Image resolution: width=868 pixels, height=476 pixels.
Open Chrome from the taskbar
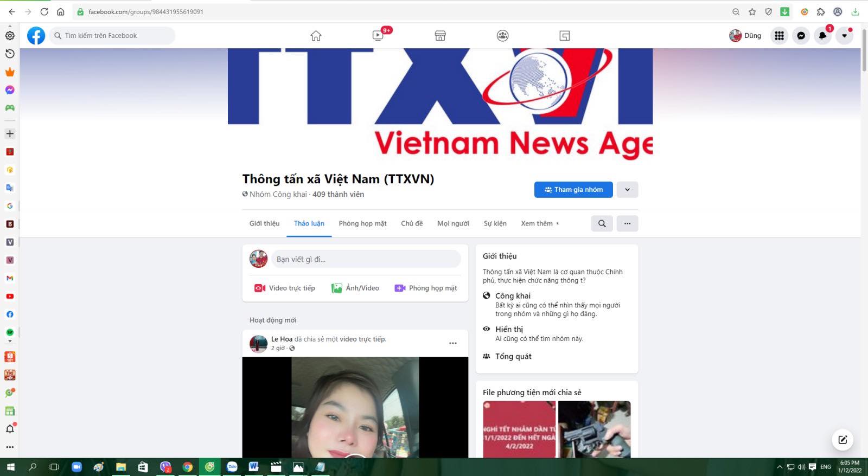click(188, 467)
